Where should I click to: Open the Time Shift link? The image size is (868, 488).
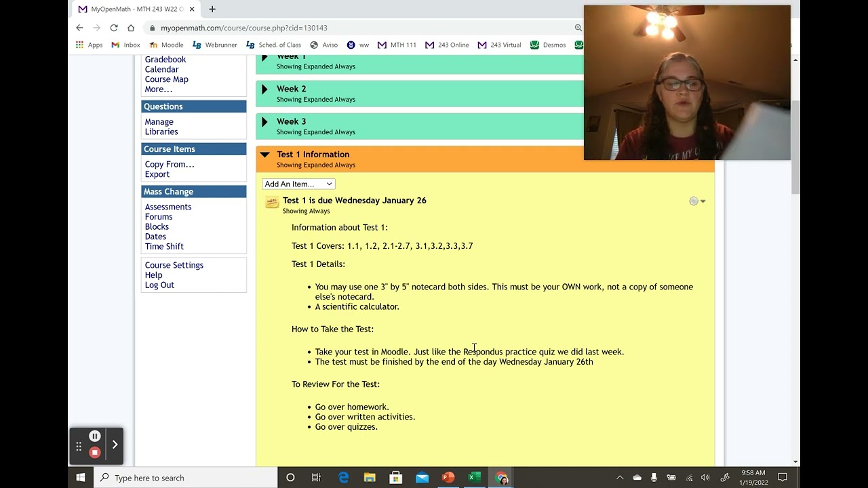(x=164, y=247)
